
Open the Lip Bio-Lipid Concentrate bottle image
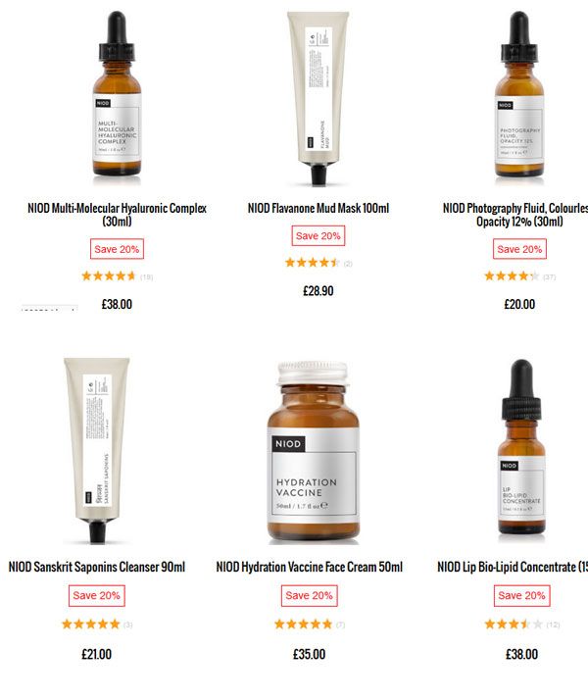coord(521,447)
